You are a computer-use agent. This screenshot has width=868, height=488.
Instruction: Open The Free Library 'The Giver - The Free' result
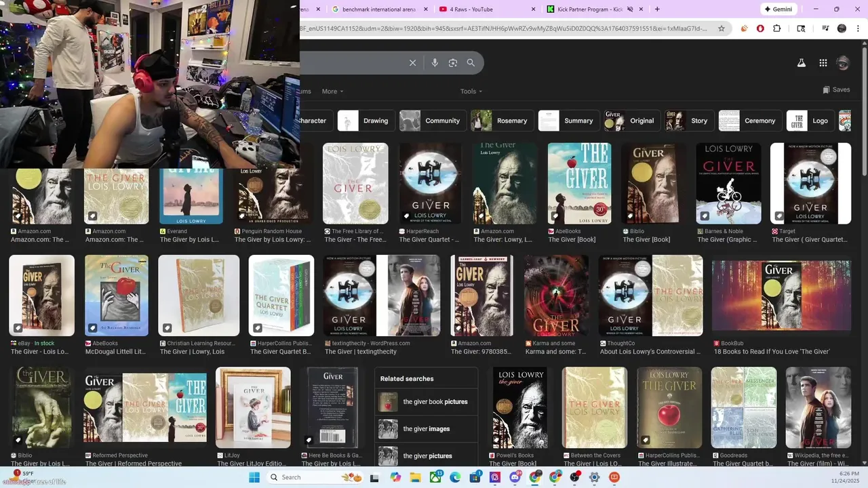coord(354,239)
